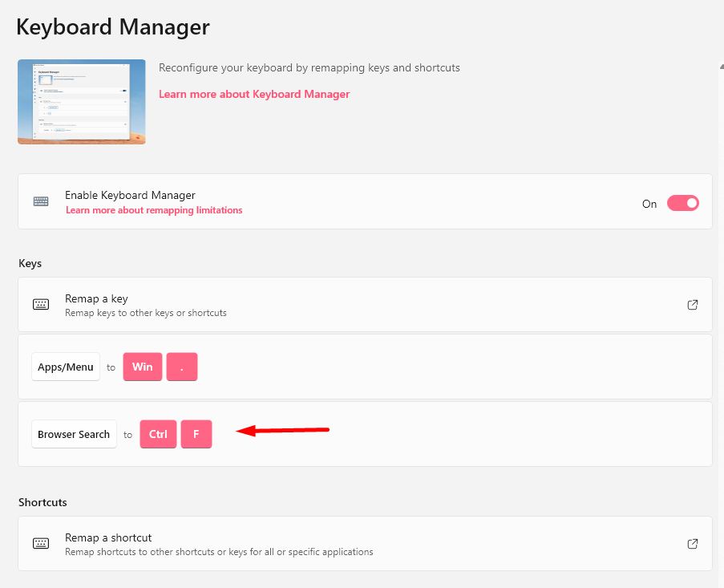
Task: Select the Win key badge in the Apps/Menu mapping
Action: pos(142,367)
